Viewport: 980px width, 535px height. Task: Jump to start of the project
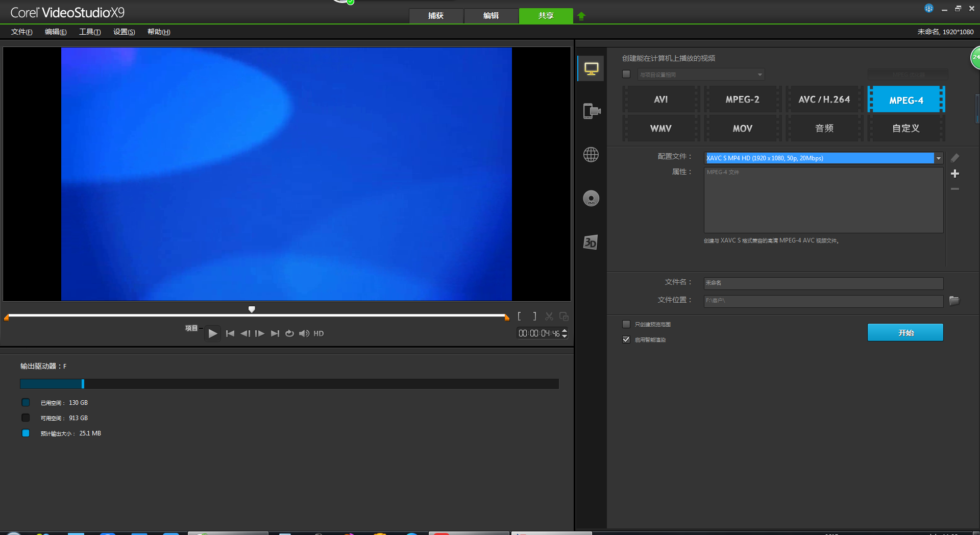click(230, 333)
